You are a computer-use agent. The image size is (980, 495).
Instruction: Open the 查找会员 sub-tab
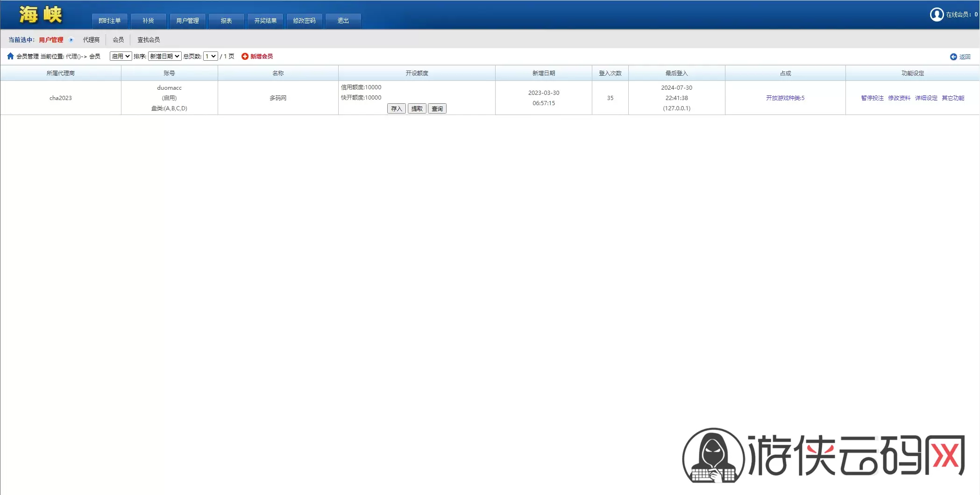(149, 40)
